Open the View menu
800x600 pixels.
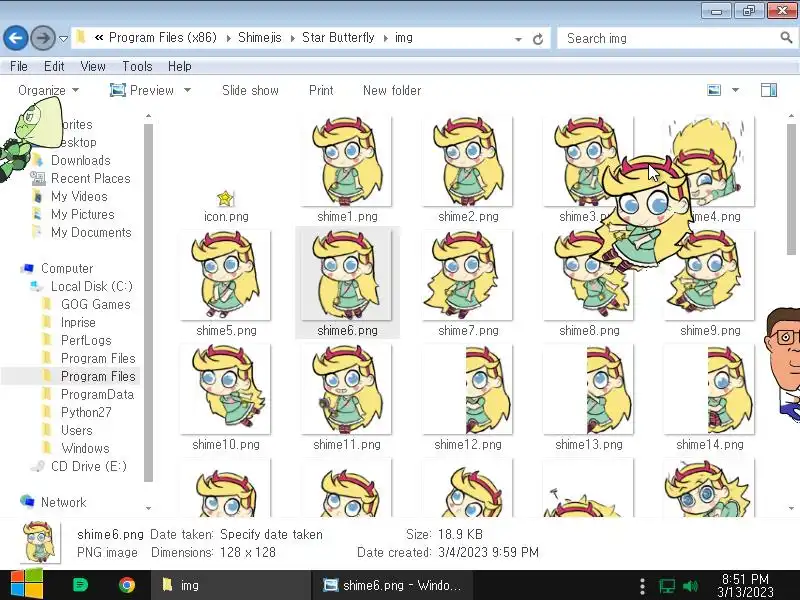[x=93, y=66]
